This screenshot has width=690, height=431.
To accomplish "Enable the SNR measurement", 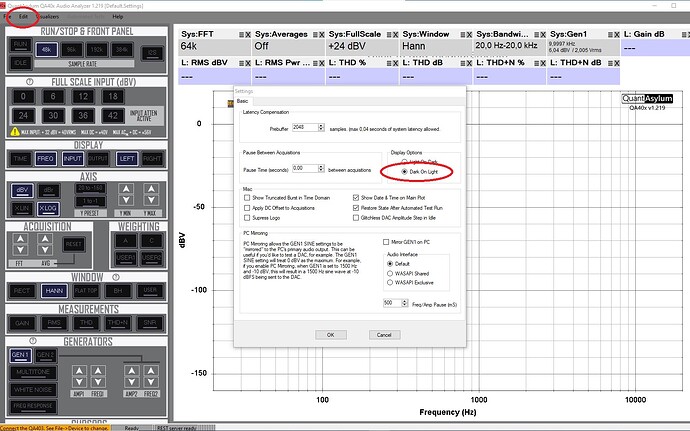I will pos(150,323).
